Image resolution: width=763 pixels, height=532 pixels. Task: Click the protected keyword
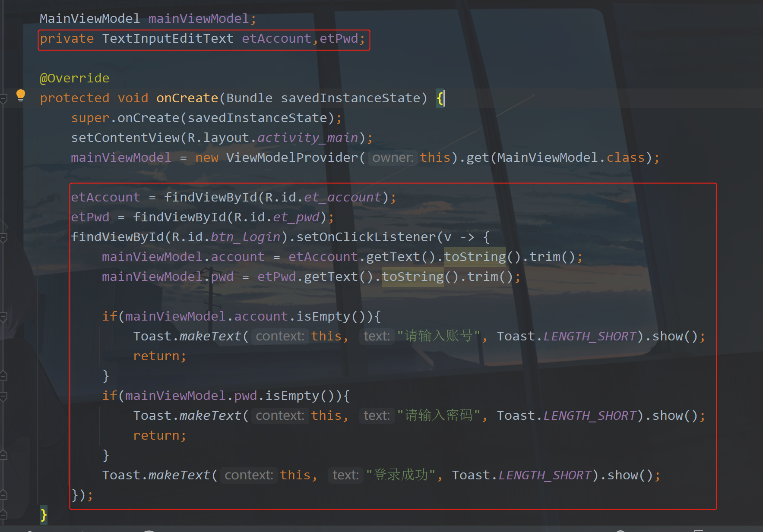[x=74, y=98]
